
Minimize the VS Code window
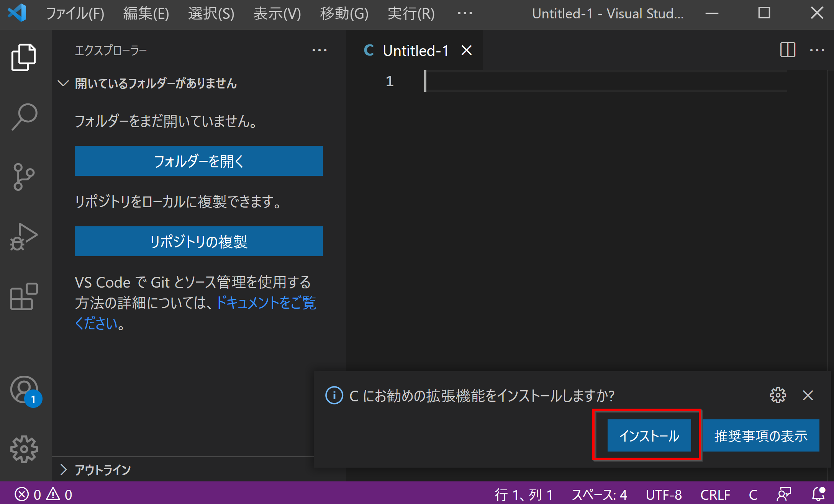712,13
